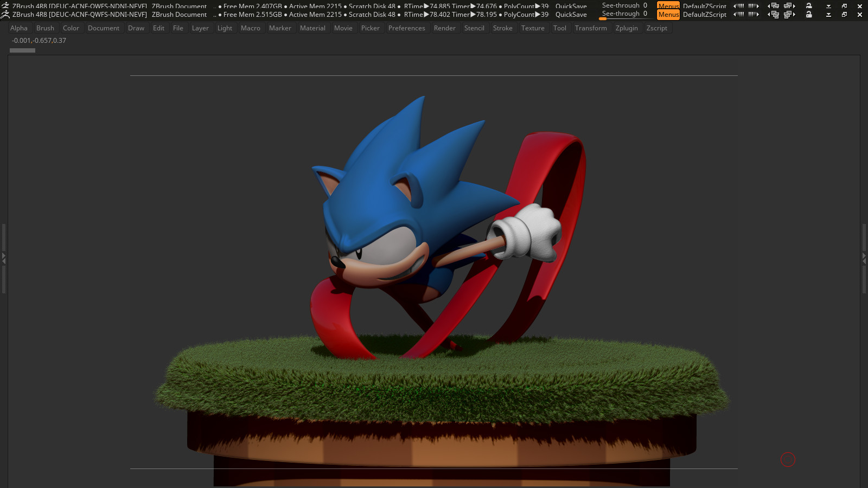The height and width of the screenshot is (488, 868).
Task: Open the Preferences menu
Action: click(407, 28)
